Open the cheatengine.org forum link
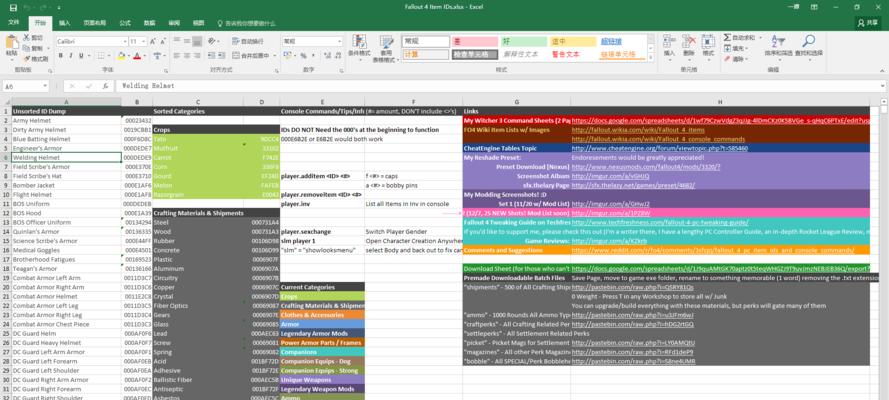889x400 pixels. pyautogui.click(x=659, y=148)
